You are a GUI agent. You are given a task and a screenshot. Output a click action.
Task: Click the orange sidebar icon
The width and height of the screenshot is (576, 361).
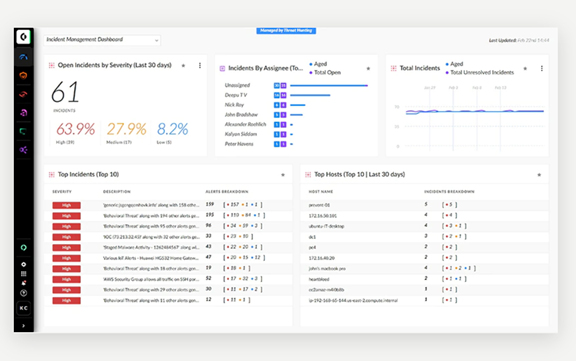coord(24,76)
